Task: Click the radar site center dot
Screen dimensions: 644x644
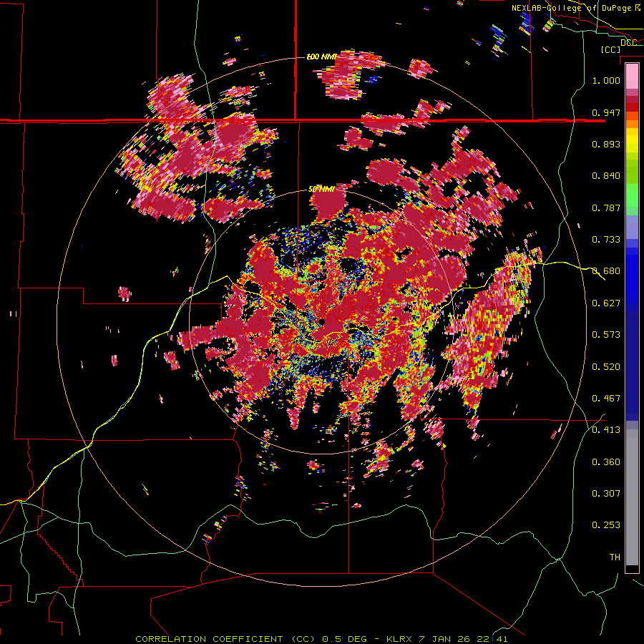Action: click(321, 321)
